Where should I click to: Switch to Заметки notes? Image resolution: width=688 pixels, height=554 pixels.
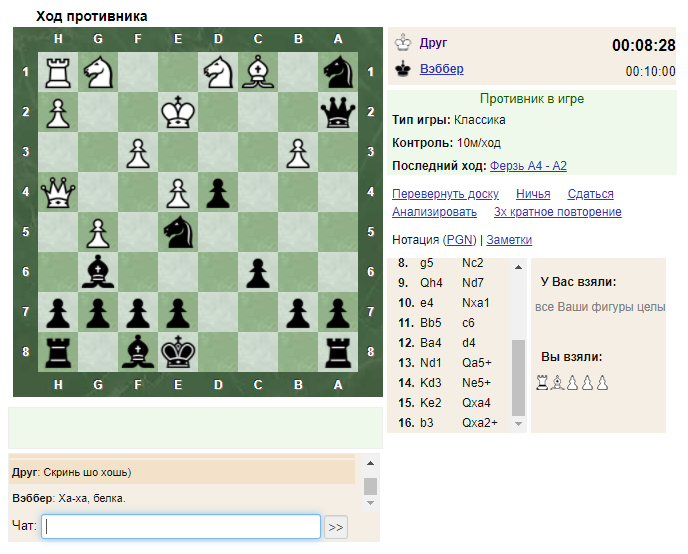point(509,240)
